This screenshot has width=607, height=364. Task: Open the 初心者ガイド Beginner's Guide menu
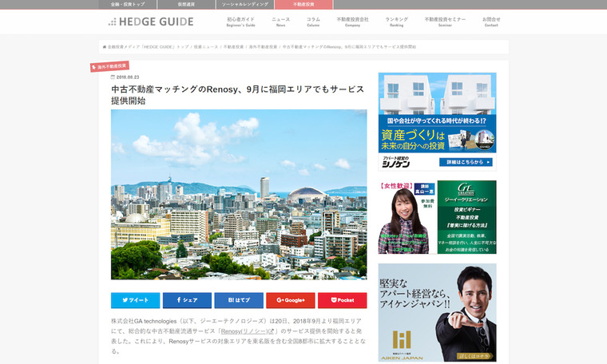tap(240, 22)
